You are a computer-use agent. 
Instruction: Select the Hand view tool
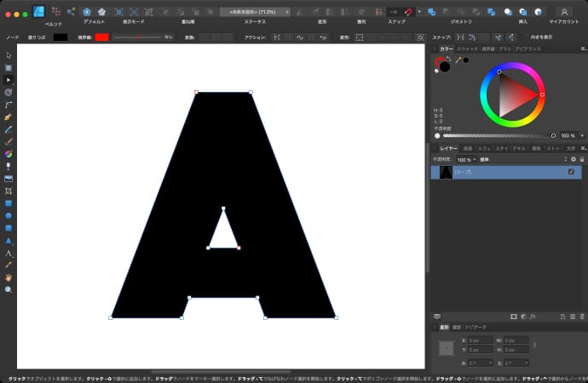(9, 277)
